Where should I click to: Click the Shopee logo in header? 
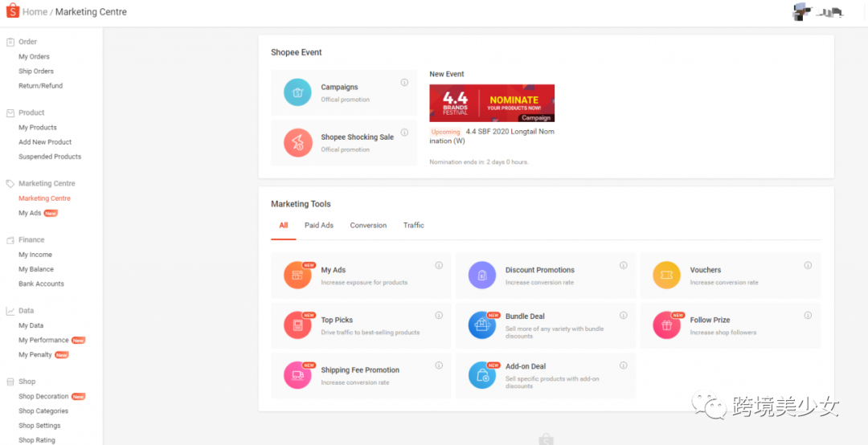(12, 11)
